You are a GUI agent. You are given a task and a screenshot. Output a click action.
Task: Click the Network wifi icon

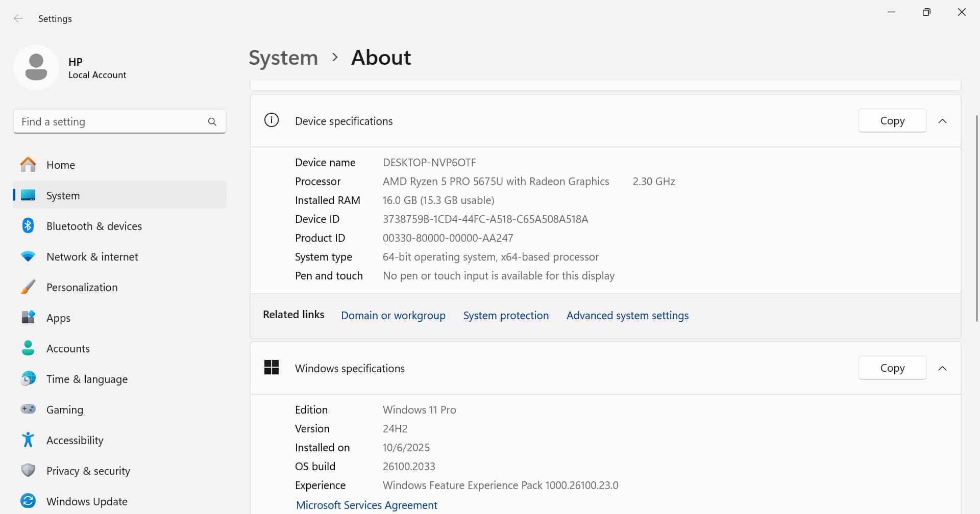click(28, 256)
